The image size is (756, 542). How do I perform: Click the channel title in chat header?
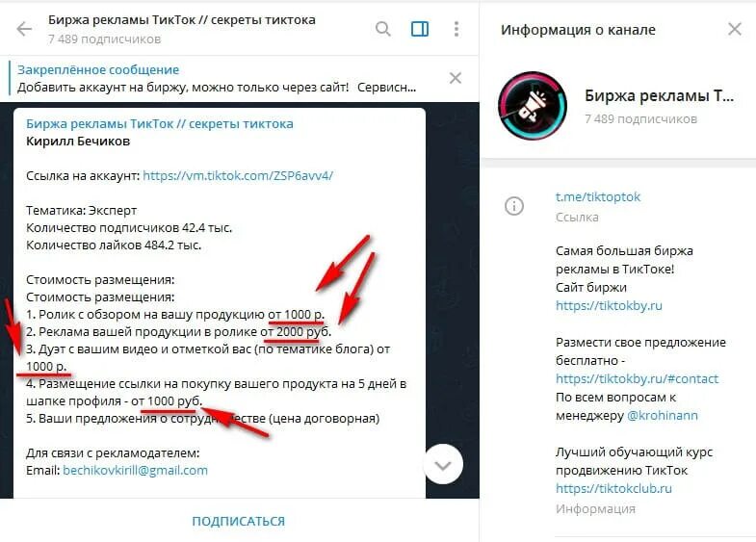point(182,20)
